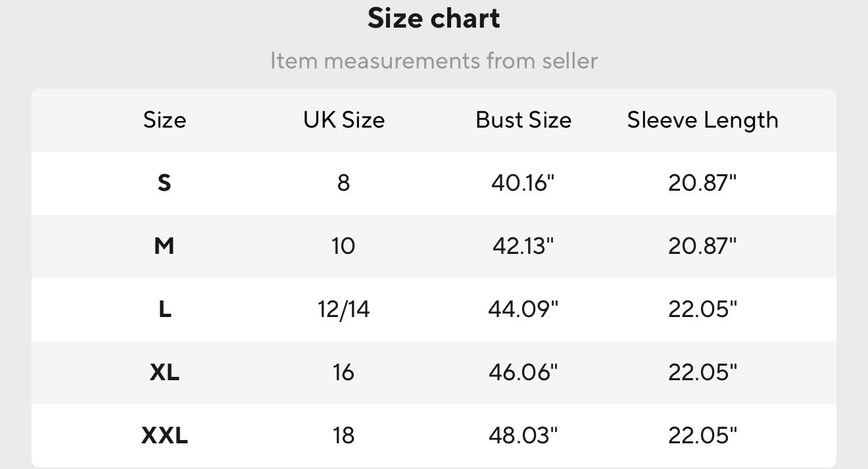Click the XXL size row label

(164, 435)
